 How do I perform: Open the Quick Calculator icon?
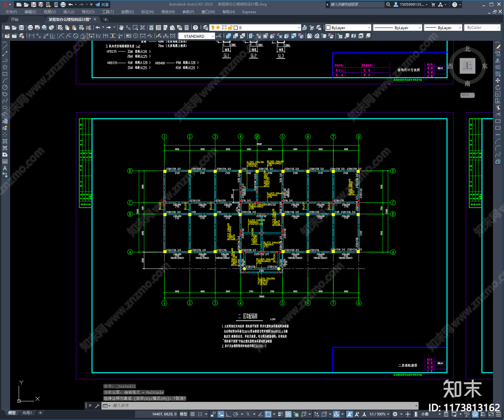tap(186, 28)
